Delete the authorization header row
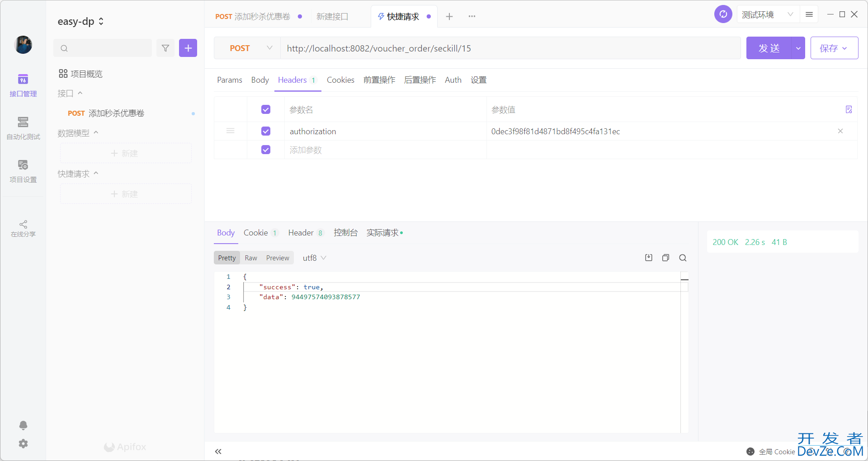The image size is (868, 461). pyautogui.click(x=840, y=131)
